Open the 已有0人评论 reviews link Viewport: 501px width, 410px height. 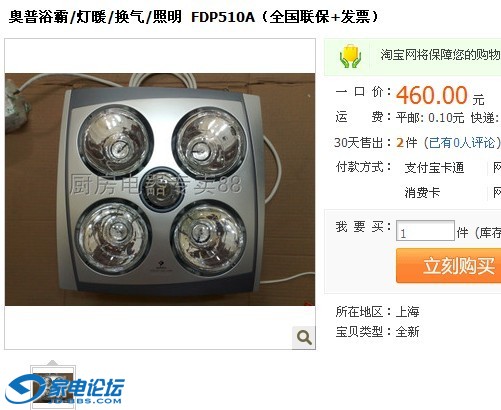(462, 143)
